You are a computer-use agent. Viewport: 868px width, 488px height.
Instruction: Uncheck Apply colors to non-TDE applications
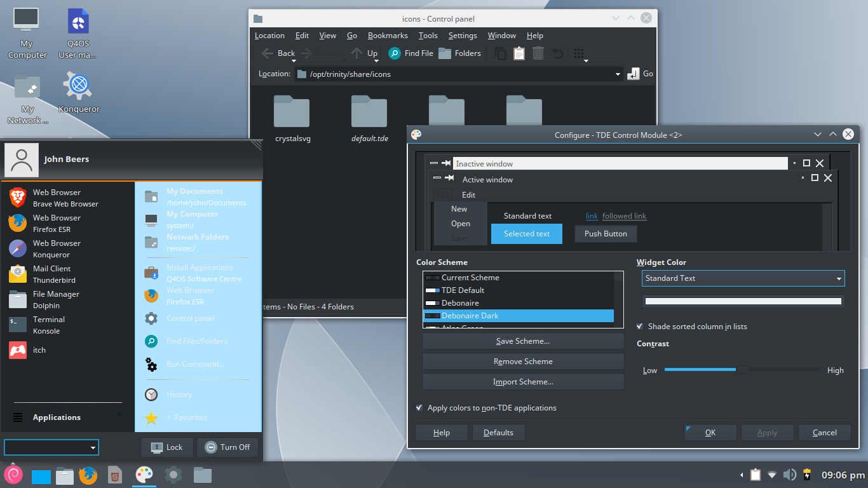tap(419, 408)
